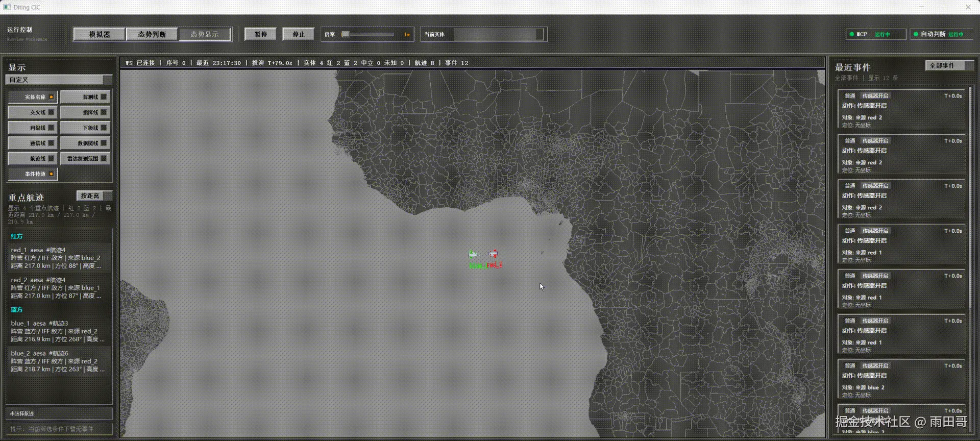Click the 最近 23:17:30 status entry

tap(218, 63)
